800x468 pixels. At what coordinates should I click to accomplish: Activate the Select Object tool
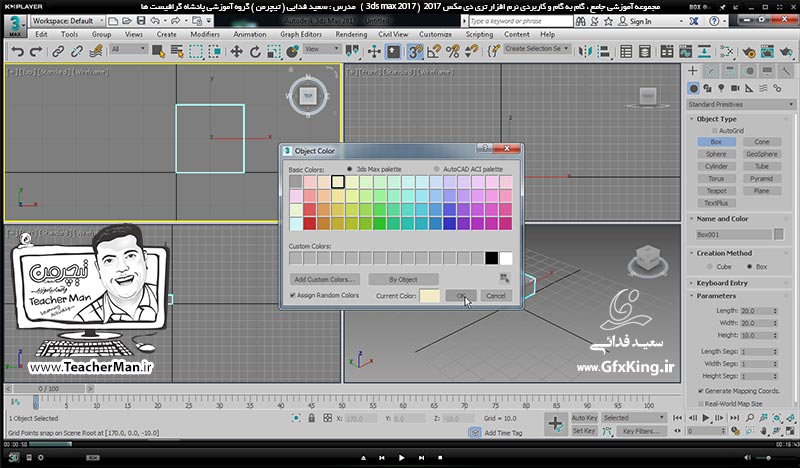click(x=158, y=52)
